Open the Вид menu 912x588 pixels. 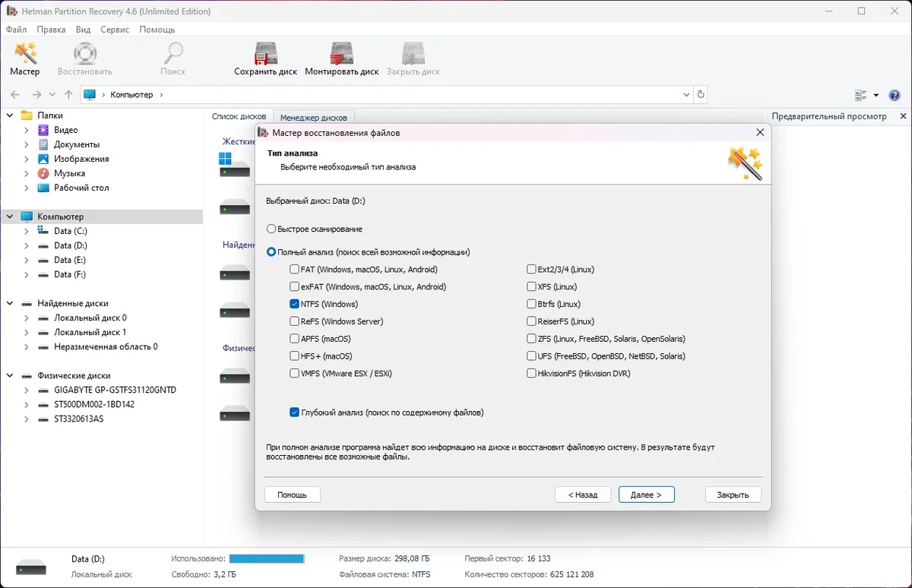[x=83, y=30]
